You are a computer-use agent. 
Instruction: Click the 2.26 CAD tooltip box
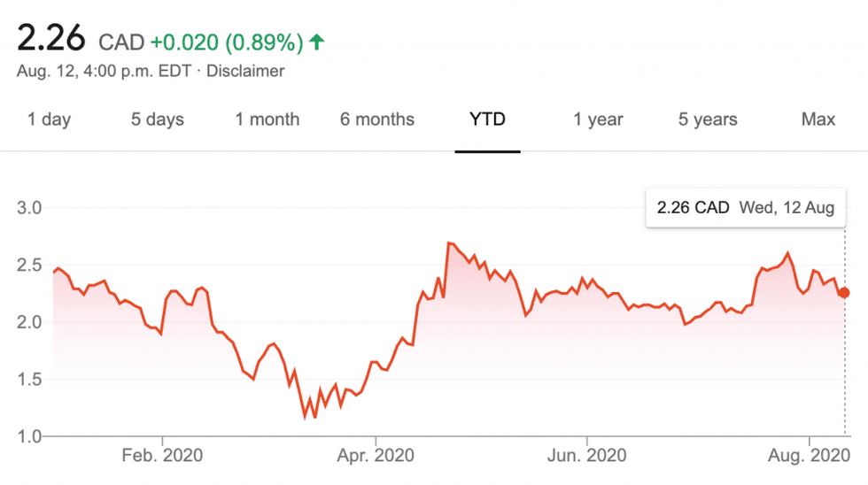[x=745, y=209]
